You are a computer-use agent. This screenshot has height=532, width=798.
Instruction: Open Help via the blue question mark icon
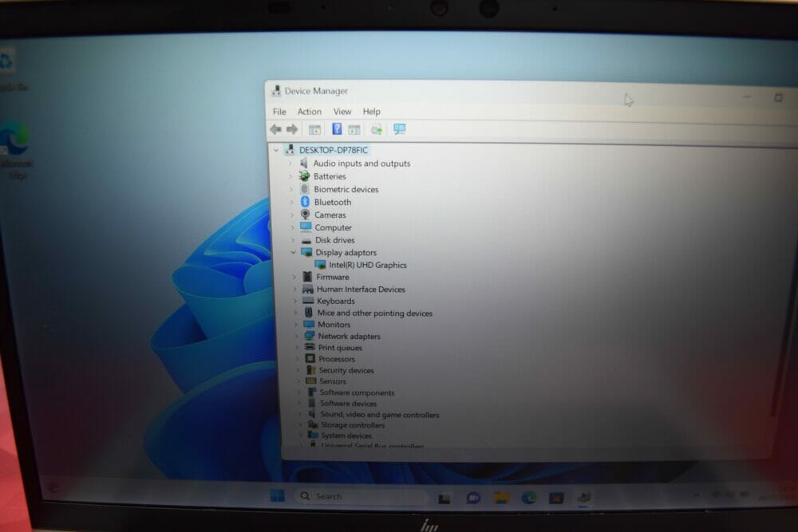click(x=337, y=129)
